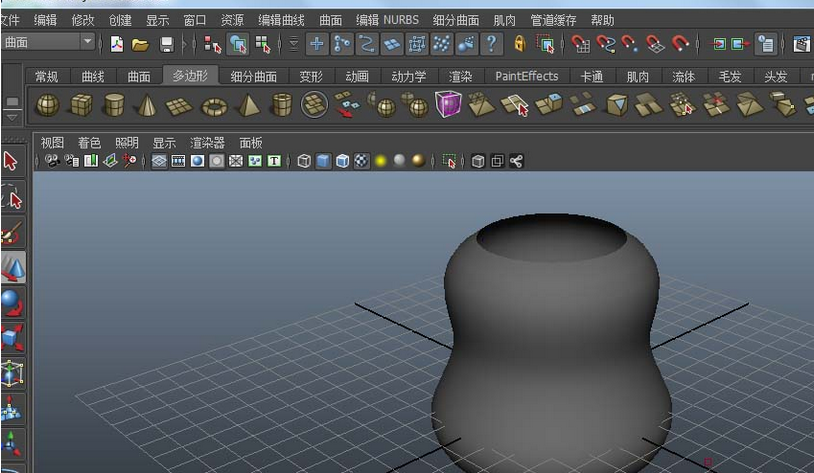Click the Save scene disk icon
814x473 pixels.
click(x=167, y=43)
